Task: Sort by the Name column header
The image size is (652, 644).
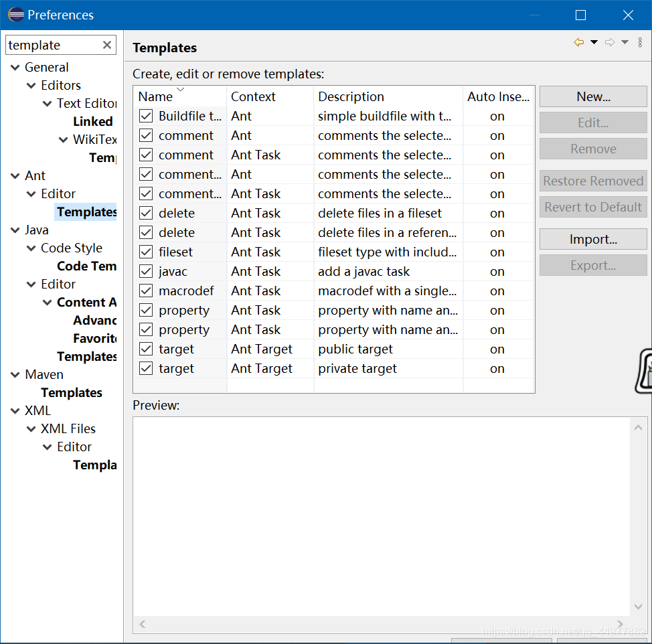Action: point(181,96)
